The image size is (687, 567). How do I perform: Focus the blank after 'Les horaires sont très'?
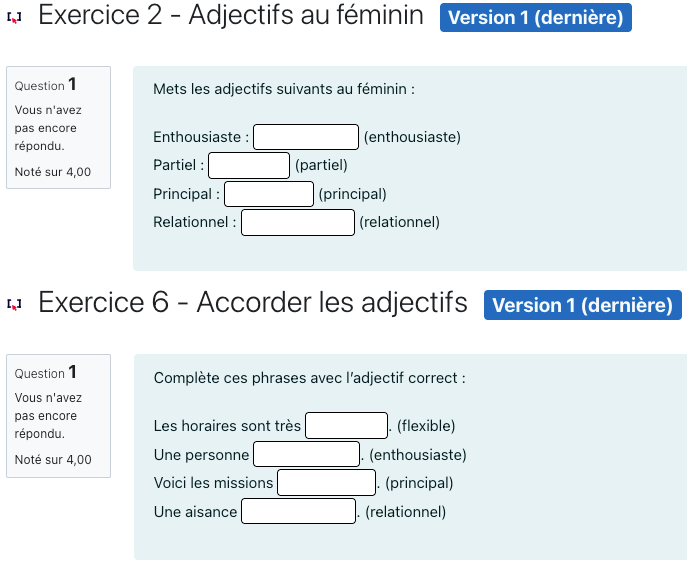tap(346, 426)
